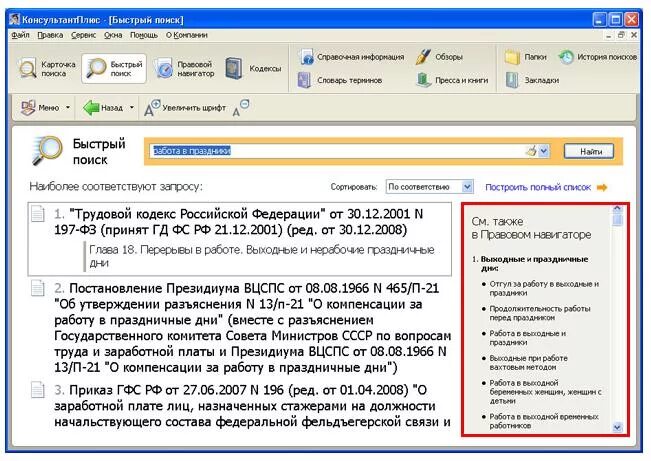Image resolution: width=651 pixels, height=461 pixels.
Task: Open Глава 18. Перерывы в работе
Action: (262, 256)
